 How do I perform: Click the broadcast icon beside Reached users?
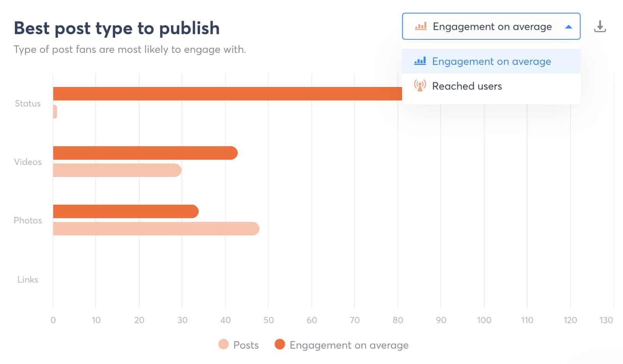click(420, 86)
